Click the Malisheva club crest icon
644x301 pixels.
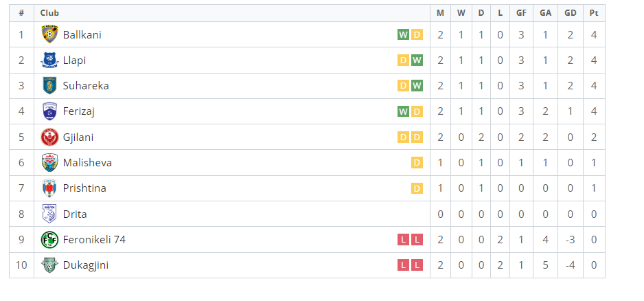tap(49, 163)
